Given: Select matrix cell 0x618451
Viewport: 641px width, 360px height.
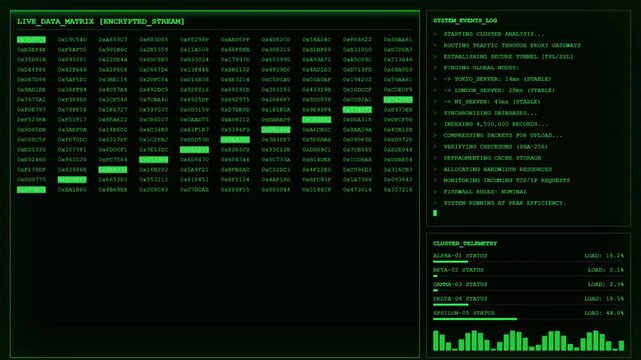Looking at the screenshot, I should tap(194, 180).
